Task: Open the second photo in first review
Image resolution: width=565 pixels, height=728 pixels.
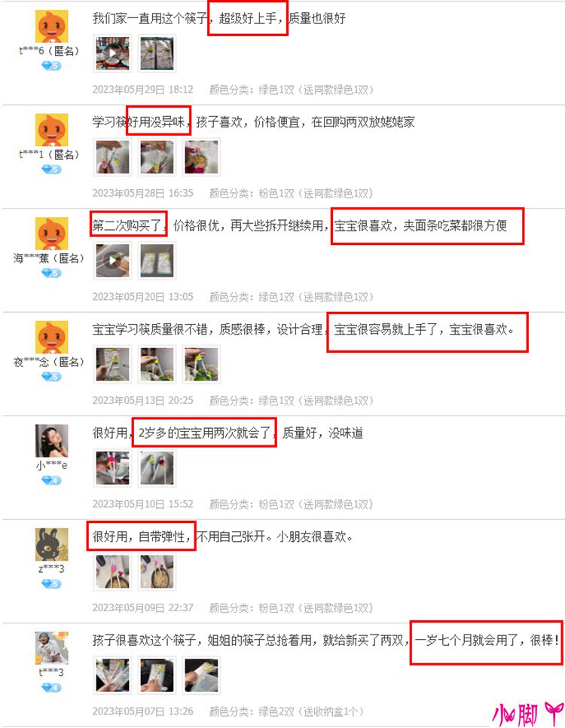Action: [x=157, y=54]
